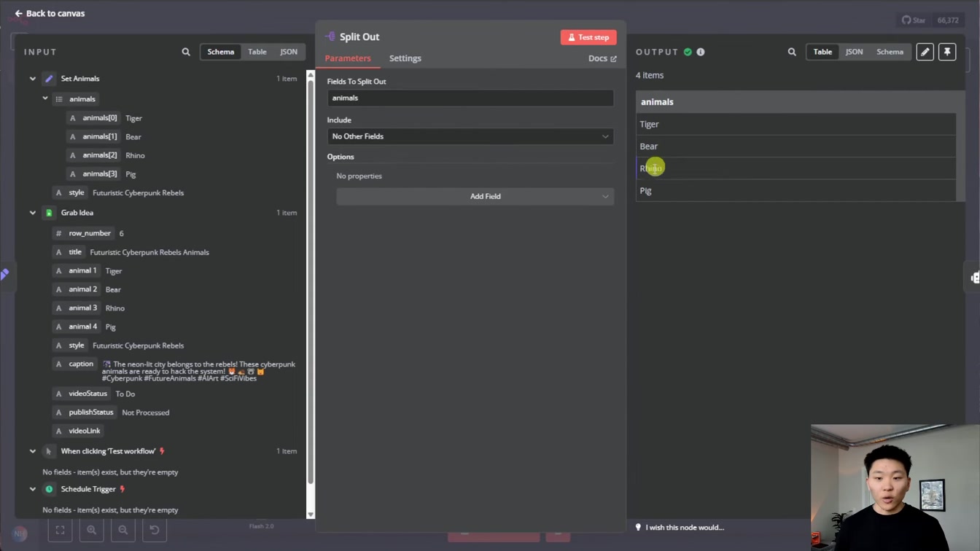Click the Split Out node icon
Screen dimensions: 980x551
pos(330,36)
